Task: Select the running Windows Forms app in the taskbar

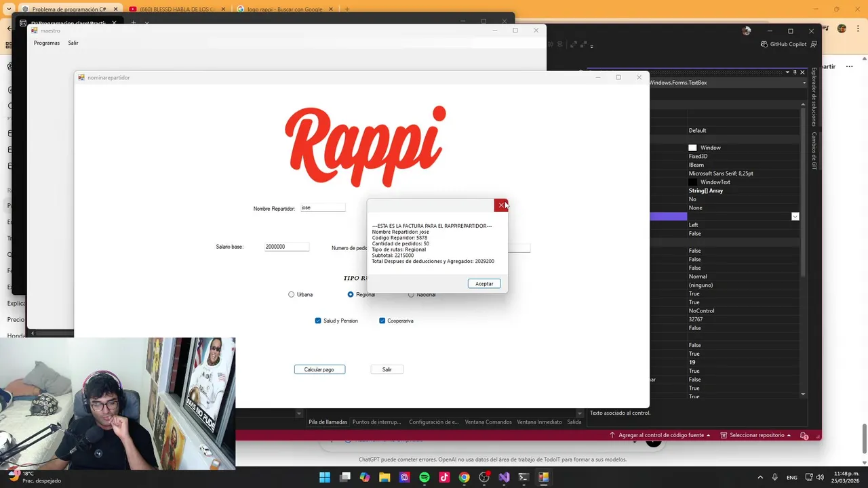Action: click(543, 477)
